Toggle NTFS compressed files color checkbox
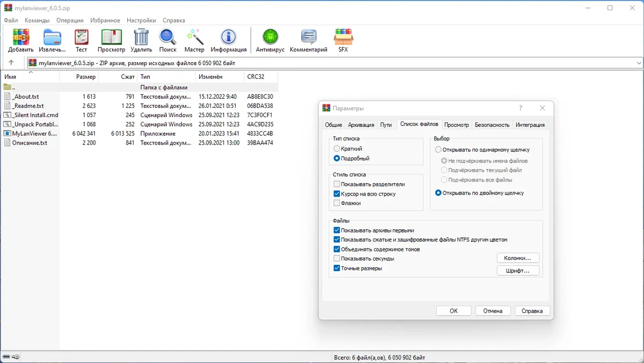This screenshot has height=363, width=644. 337,239
